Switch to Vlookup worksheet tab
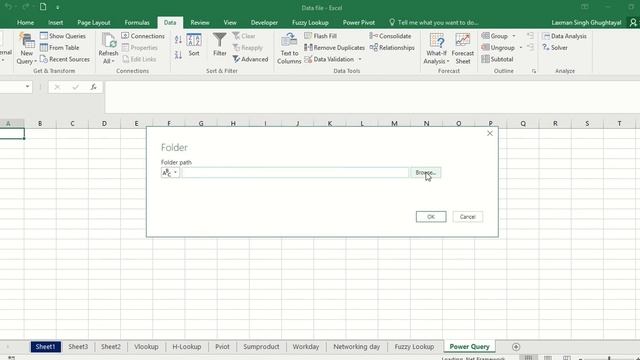640x360 pixels. (x=146, y=347)
